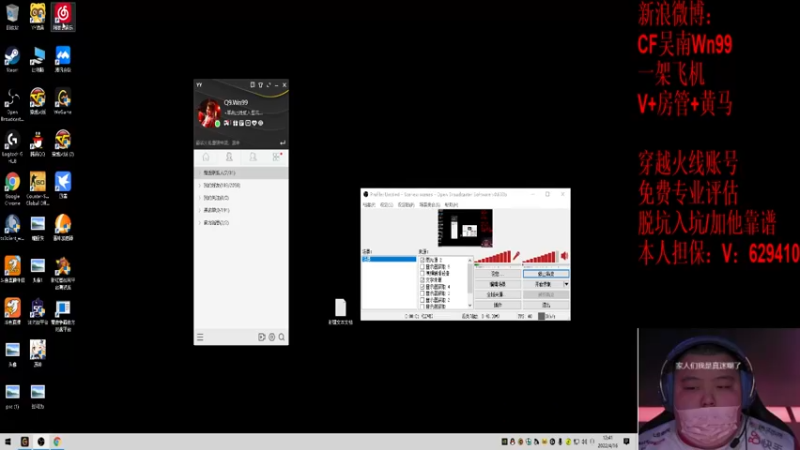
Task: Toggle the seventh source checkbox in OBS list
Action: (422, 300)
